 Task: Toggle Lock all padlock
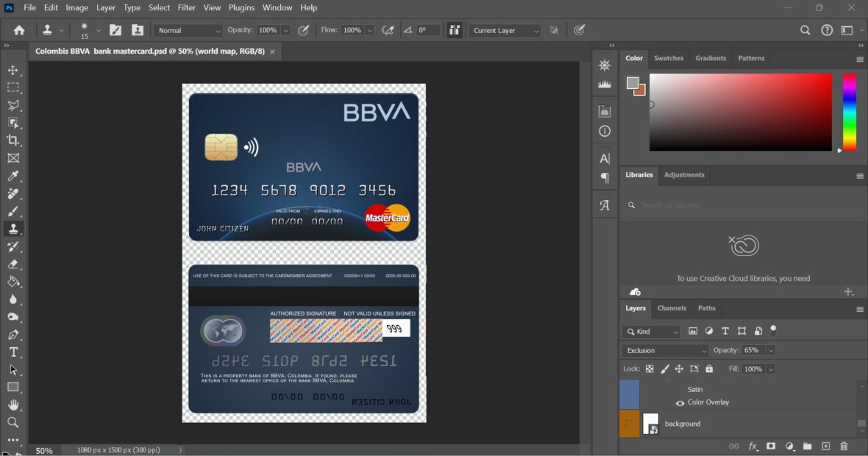[709, 369]
